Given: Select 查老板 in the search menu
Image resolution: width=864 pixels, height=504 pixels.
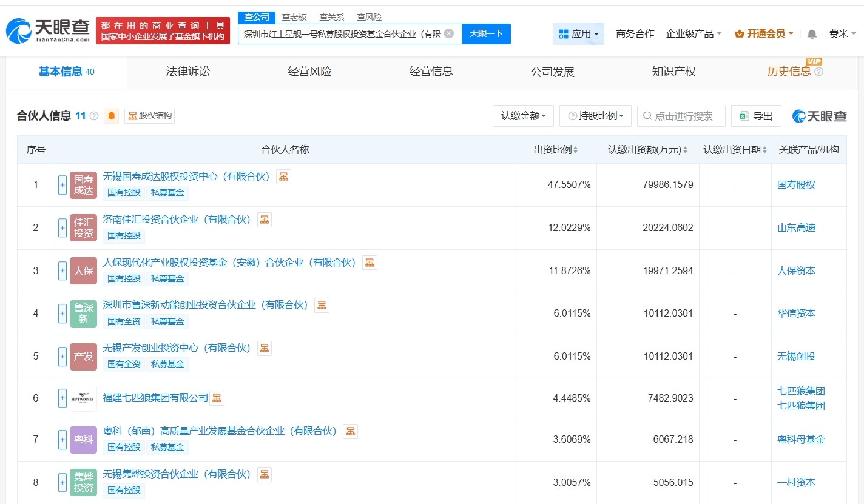Looking at the screenshot, I should click(x=294, y=16).
